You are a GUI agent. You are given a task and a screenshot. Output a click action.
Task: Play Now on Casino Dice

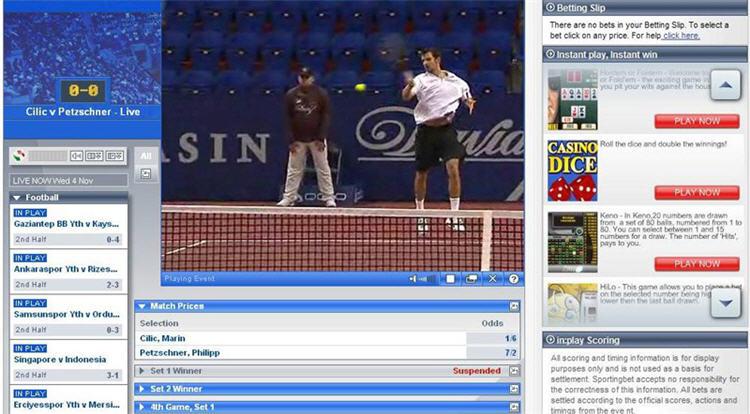tap(697, 193)
